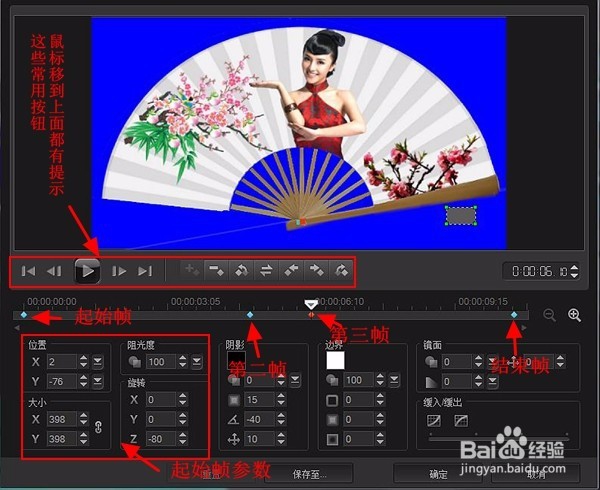Image resolution: width=600 pixels, height=490 pixels.
Task: Jump to the end with the End playback button
Action: (x=145, y=271)
